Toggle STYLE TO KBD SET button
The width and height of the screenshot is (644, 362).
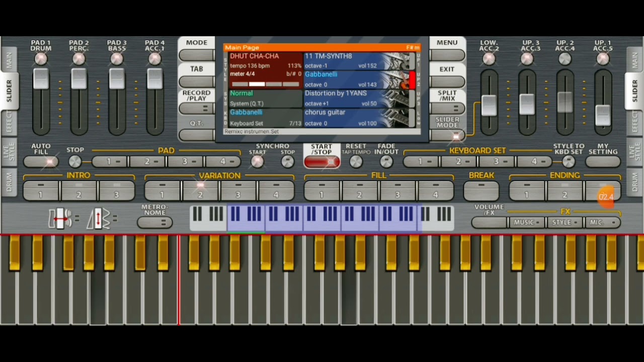(569, 161)
